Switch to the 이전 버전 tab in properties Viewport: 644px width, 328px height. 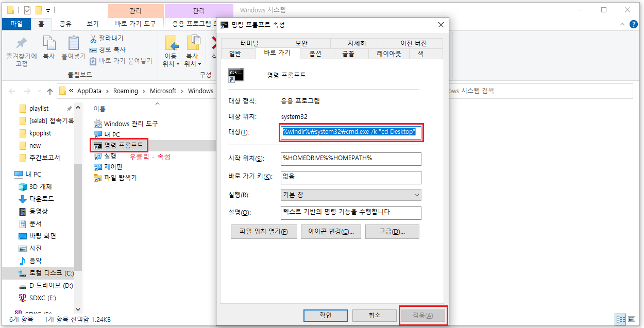pos(414,43)
